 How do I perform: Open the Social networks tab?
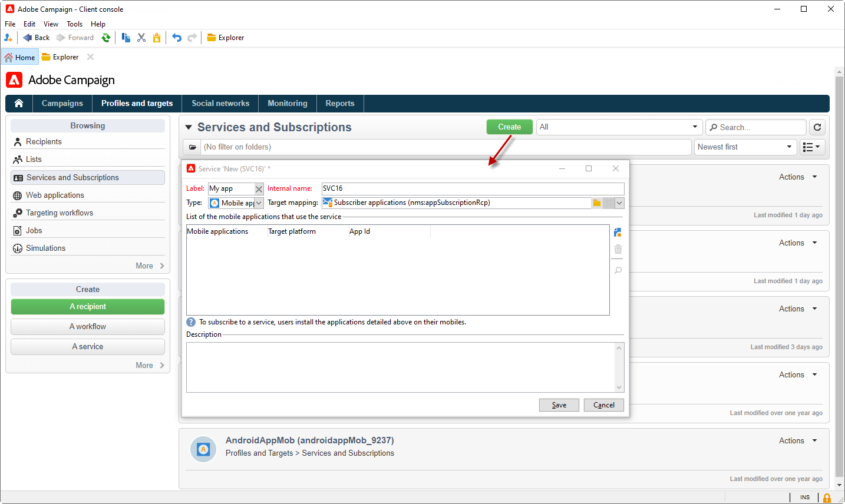click(x=220, y=103)
